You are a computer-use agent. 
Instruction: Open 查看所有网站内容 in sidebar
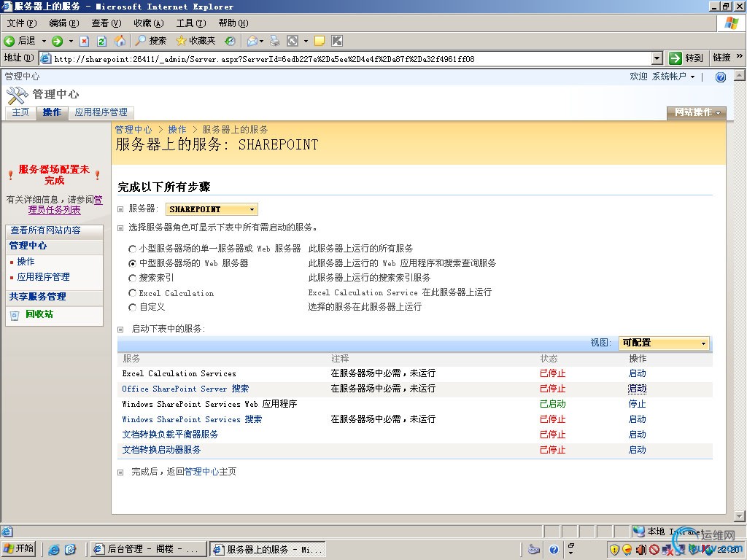tap(46, 230)
